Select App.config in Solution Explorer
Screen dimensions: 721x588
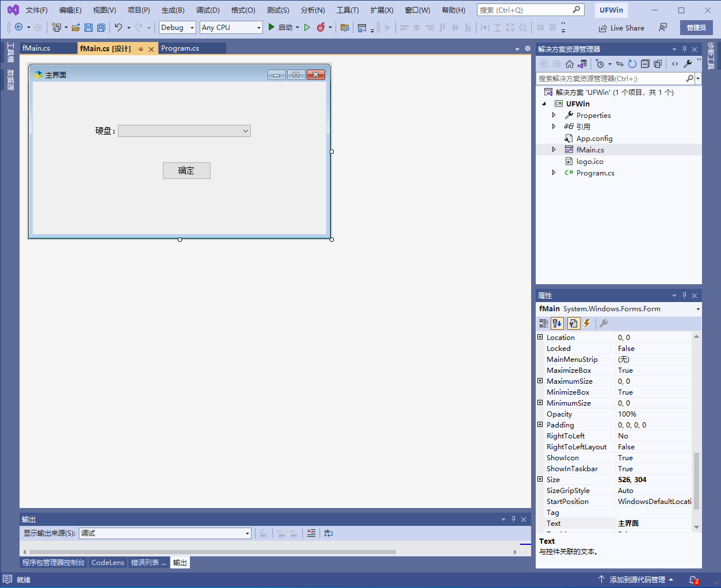click(594, 138)
